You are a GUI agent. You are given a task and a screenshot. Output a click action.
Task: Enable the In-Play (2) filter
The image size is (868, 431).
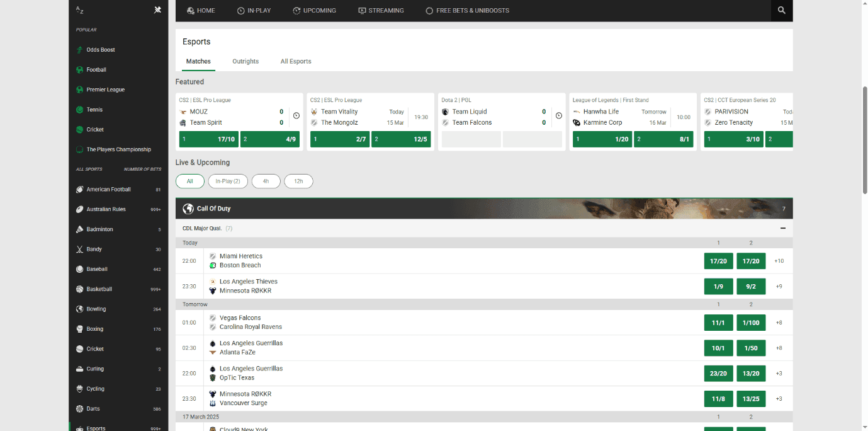tap(228, 181)
